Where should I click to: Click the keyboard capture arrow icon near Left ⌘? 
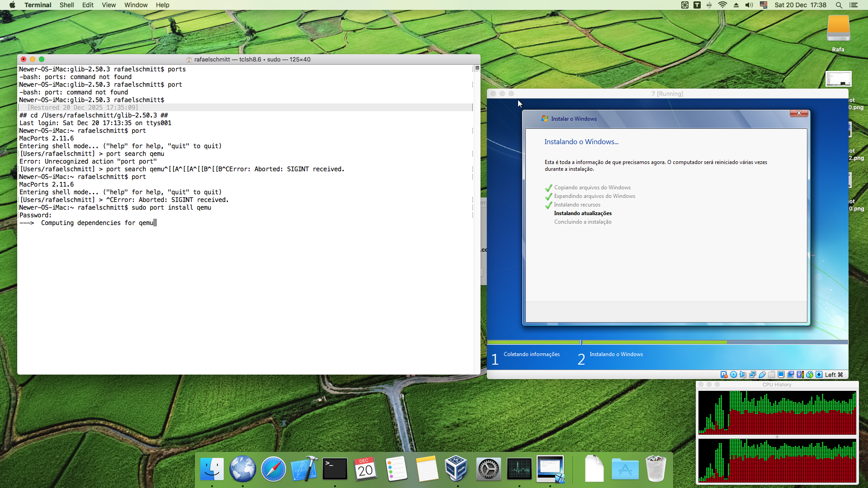(819, 375)
